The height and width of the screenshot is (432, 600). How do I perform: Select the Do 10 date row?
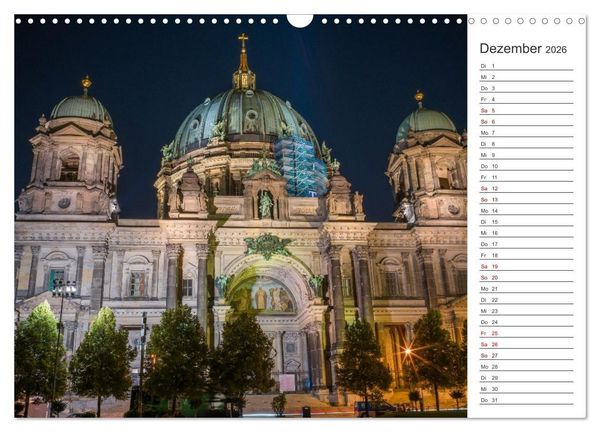527,166
